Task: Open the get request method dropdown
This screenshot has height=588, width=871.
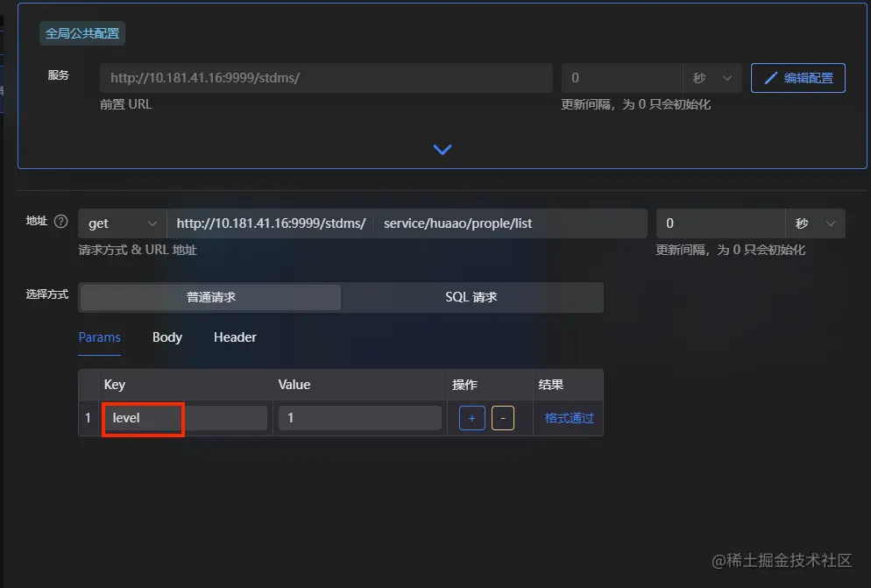Action: pyautogui.click(x=122, y=223)
